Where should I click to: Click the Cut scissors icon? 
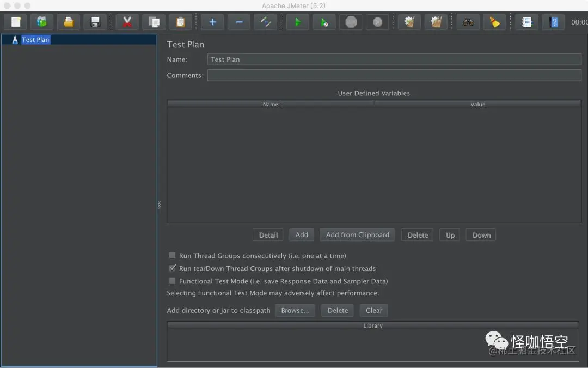127,22
